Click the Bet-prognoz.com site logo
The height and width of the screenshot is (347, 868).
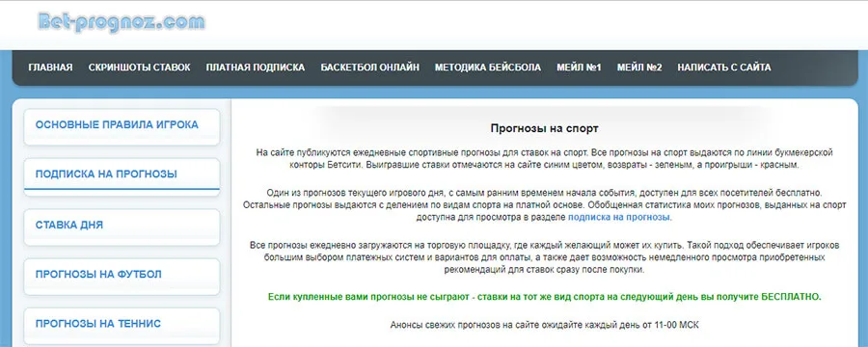[x=122, y=22]
